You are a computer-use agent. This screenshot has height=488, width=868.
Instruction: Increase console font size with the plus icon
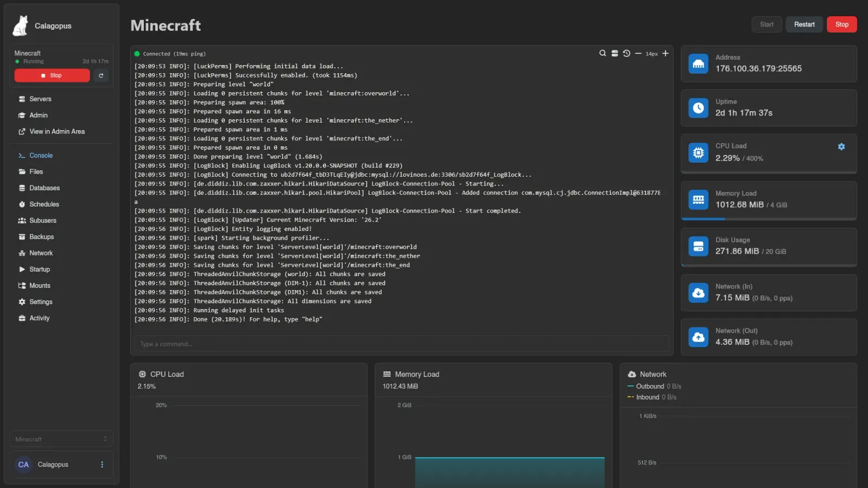click(665, 53)
